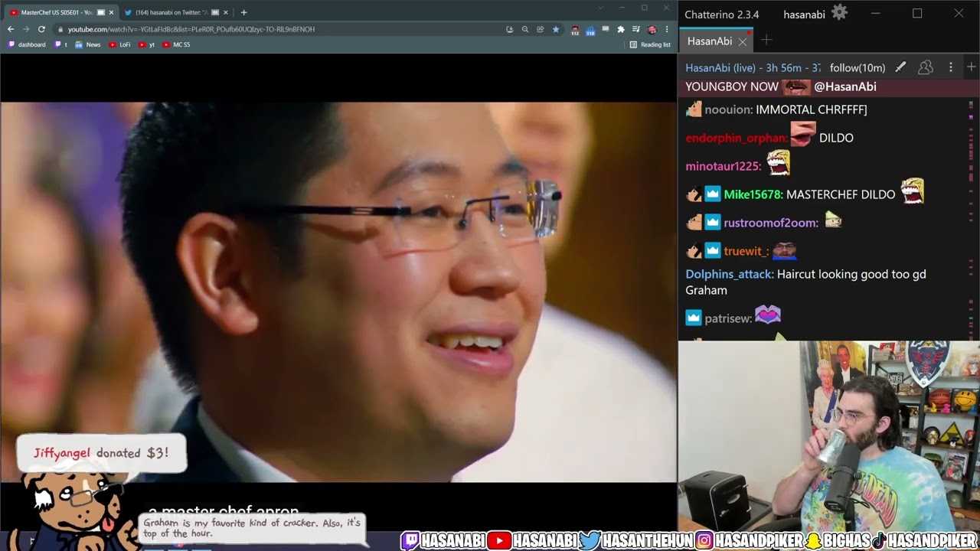980x551 pixels.
Task: Close the hasanabi on Twitter tab
Action: tap(226, 12)
